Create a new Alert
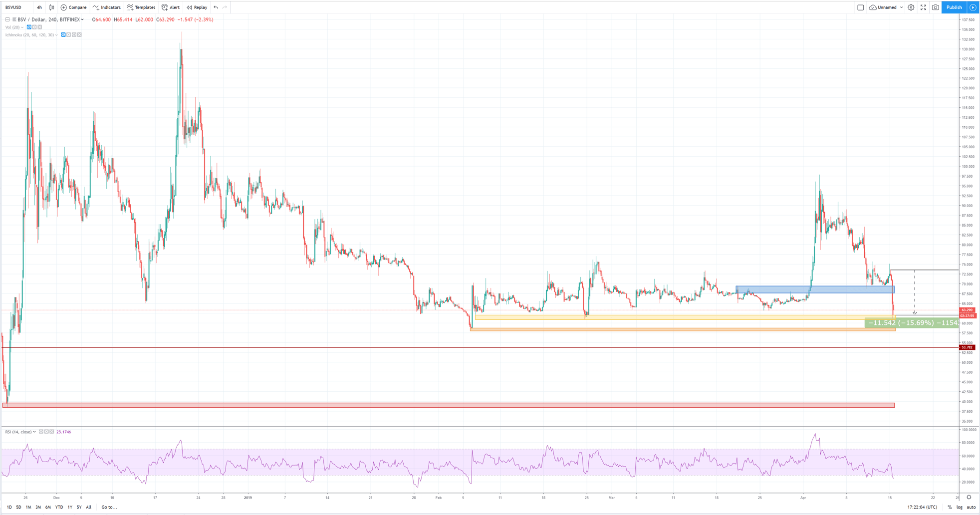 (171, 7)
